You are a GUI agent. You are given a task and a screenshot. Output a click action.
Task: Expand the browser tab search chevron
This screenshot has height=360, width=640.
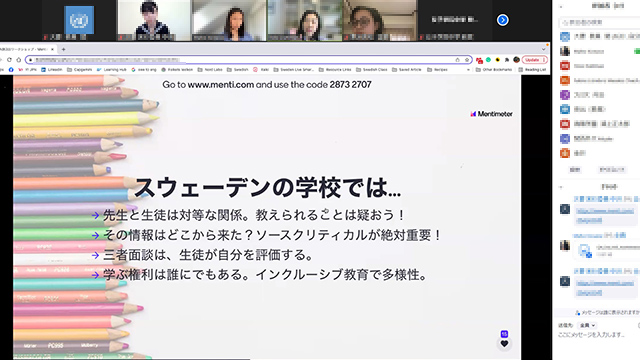click(543, 49)
